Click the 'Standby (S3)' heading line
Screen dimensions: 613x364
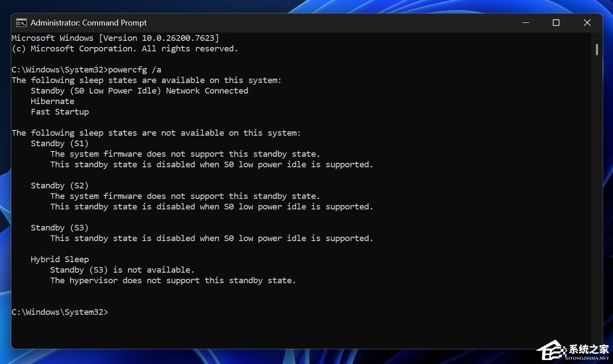[x=60, y=228]
